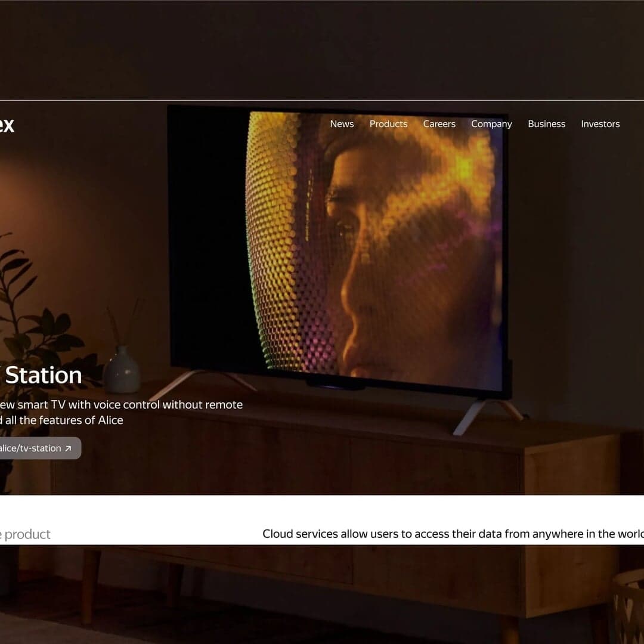
Task: Open the News section
Action: click(342, 124)
